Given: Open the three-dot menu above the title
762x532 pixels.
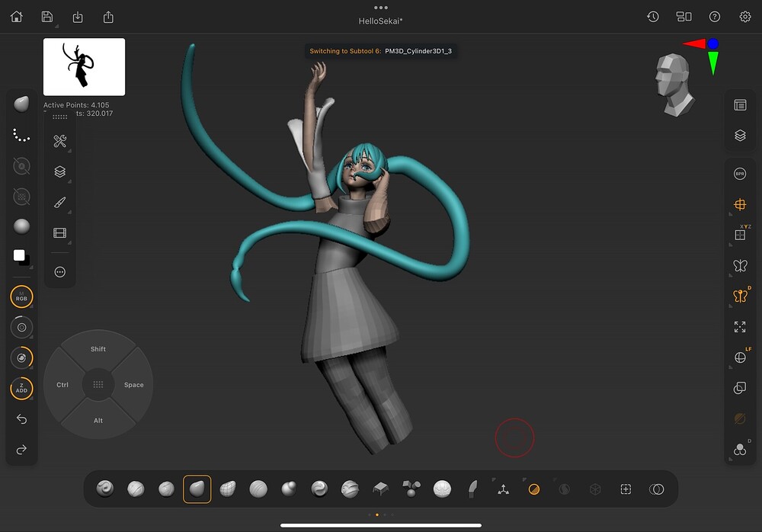Looking at the screenshot, I should (381, 8).
